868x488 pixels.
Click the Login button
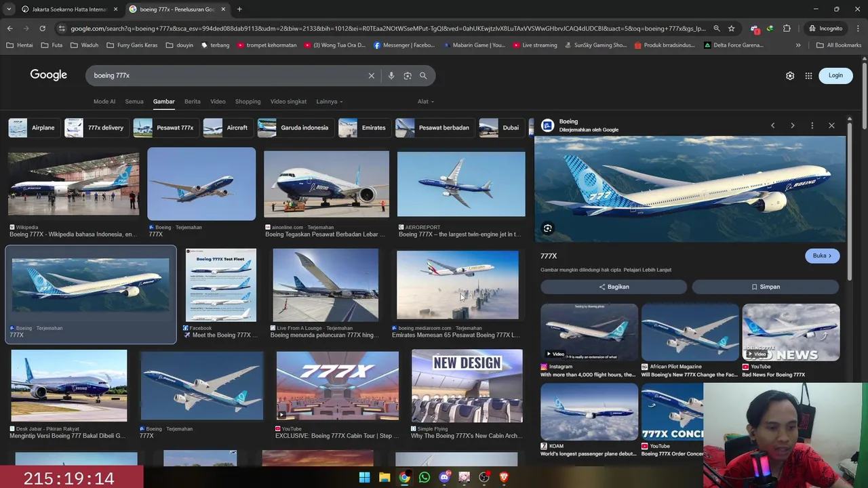[x=835, y=75]
